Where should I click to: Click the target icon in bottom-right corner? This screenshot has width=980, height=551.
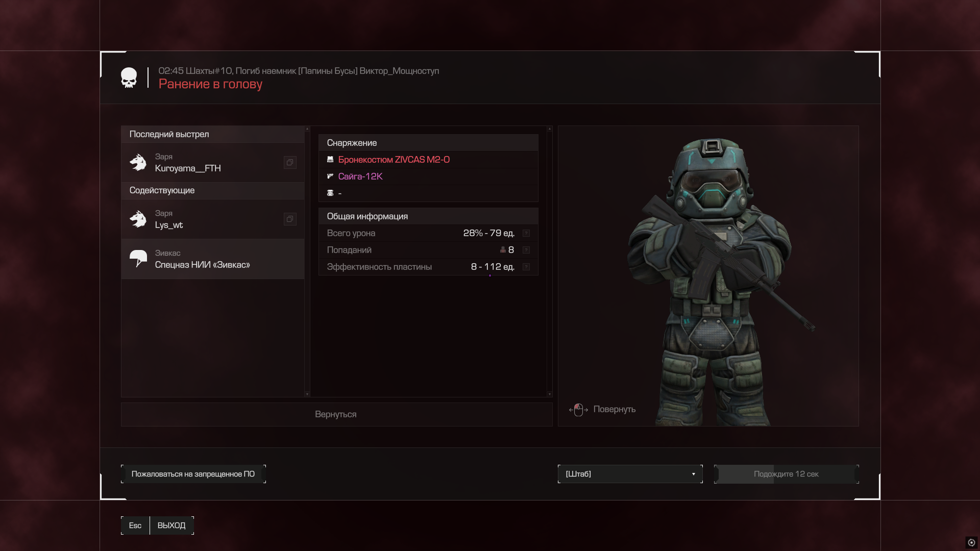point(971,542)
